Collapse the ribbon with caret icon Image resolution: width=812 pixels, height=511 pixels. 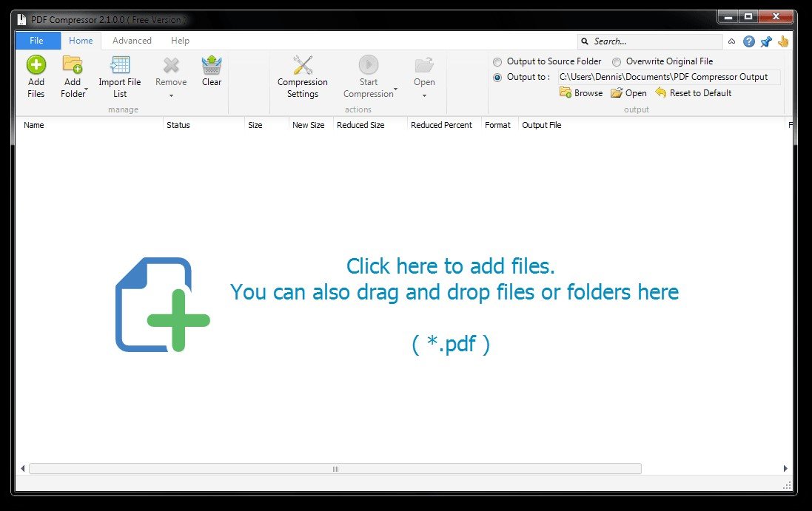[732, 41]
